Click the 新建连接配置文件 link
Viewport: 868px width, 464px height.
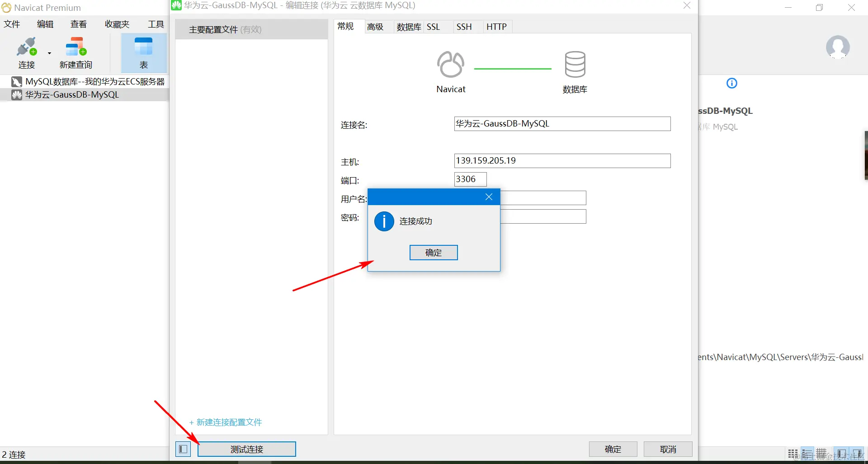[226, 422]
